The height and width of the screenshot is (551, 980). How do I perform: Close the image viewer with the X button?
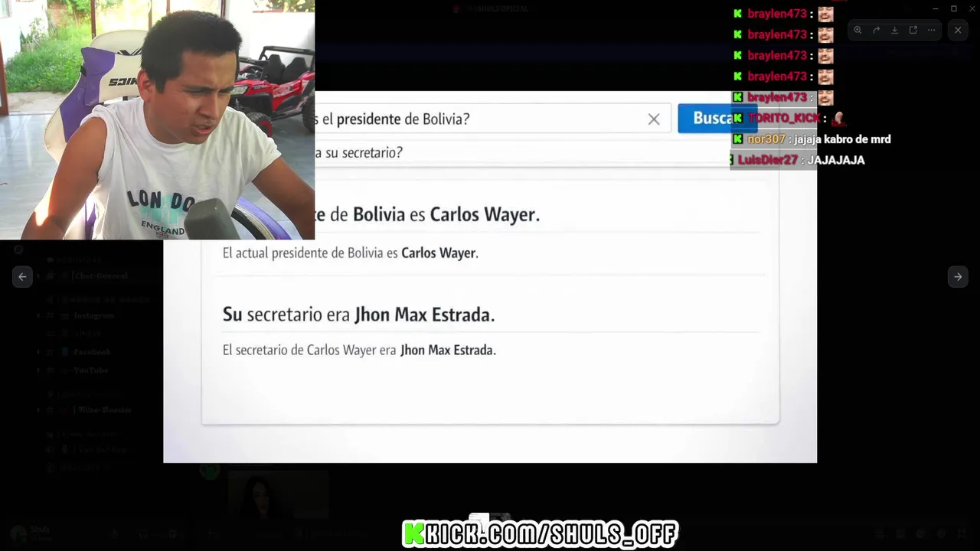coord(958,30)
